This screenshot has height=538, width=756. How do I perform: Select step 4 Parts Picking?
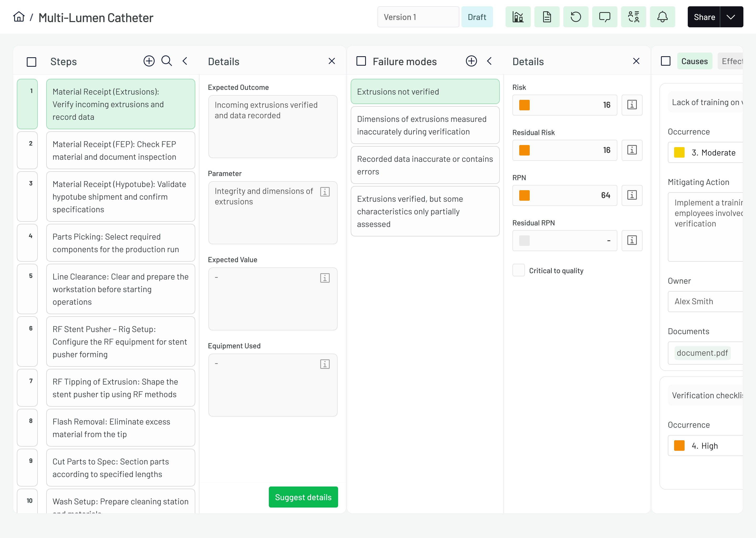(120, 243)
